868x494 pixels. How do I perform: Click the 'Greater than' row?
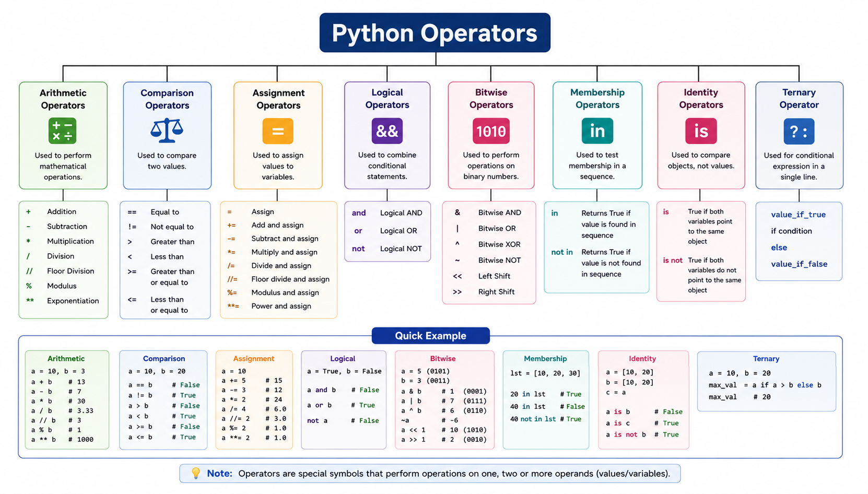tap(161, 242)
